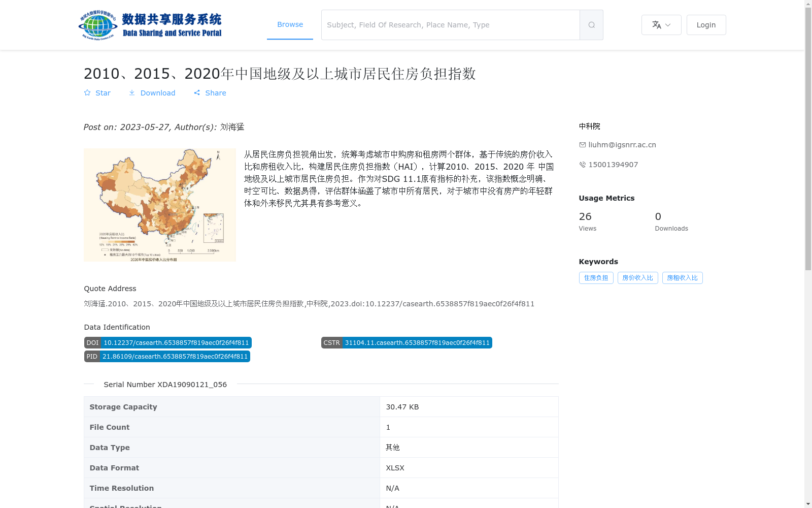This screenshot has height=508, width=812.
Task: Click the Time Resolution N/A value
Action: click(x=392, y=488)
